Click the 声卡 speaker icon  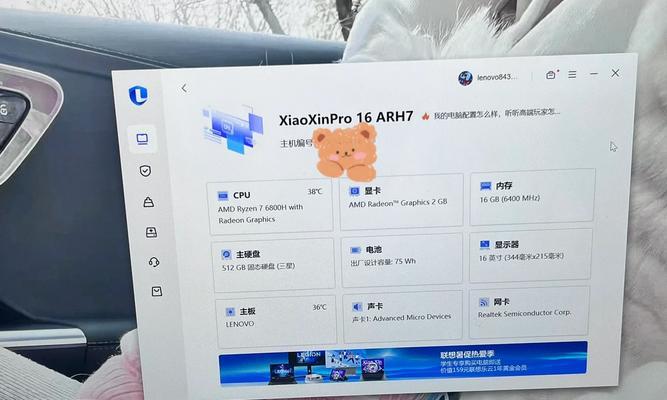(357, 307)
